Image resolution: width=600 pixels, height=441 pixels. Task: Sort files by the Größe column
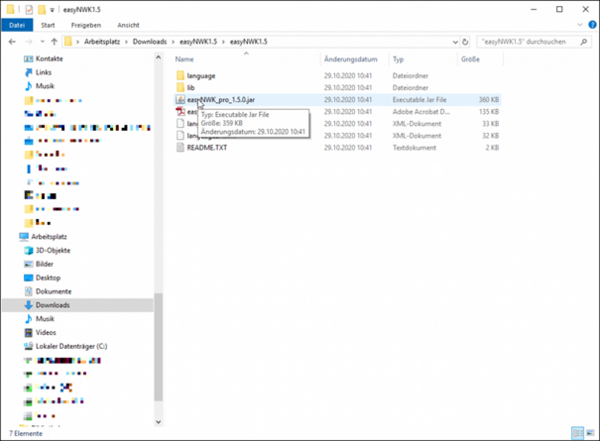coord(470,59)
